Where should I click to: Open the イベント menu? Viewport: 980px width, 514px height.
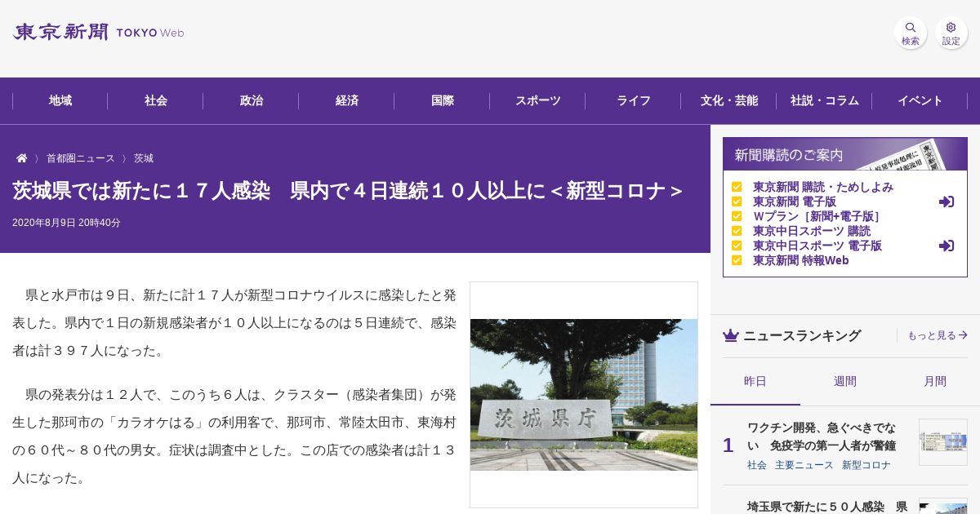(x=920, y=101)
